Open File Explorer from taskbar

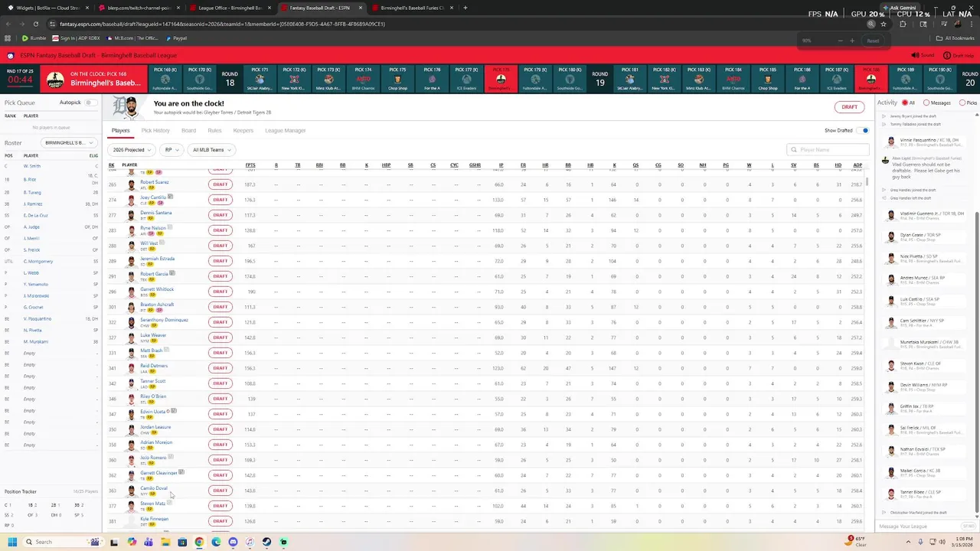click(165, 542)
